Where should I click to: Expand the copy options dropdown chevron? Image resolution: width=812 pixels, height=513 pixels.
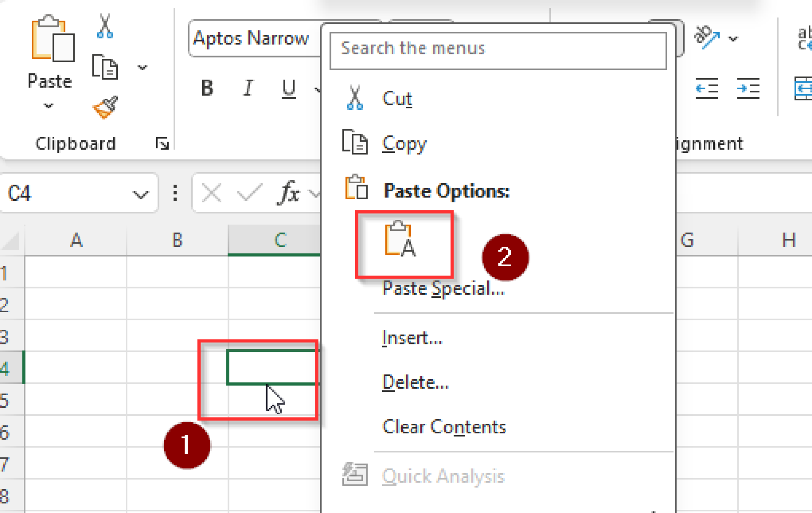(142, 67)
